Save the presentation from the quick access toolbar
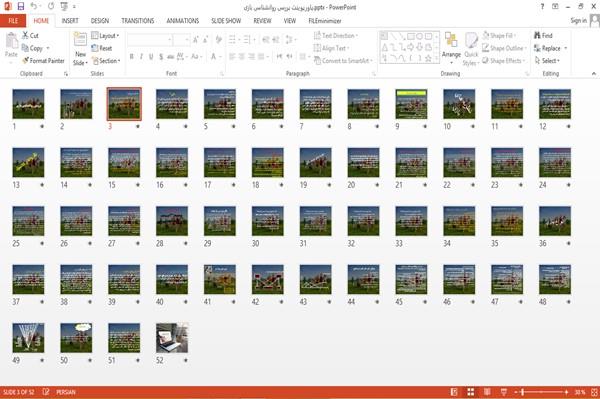Image resolution: width=600 pixels, height=399 pixels. pos(21,6)
